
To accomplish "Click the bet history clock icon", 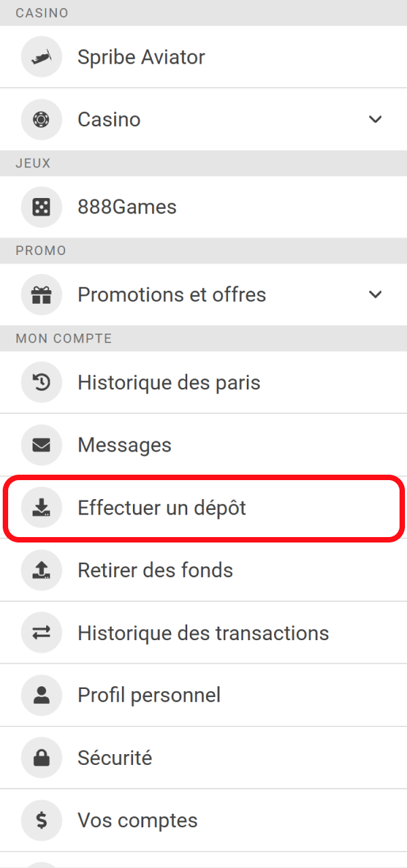I will pos(41,382).
